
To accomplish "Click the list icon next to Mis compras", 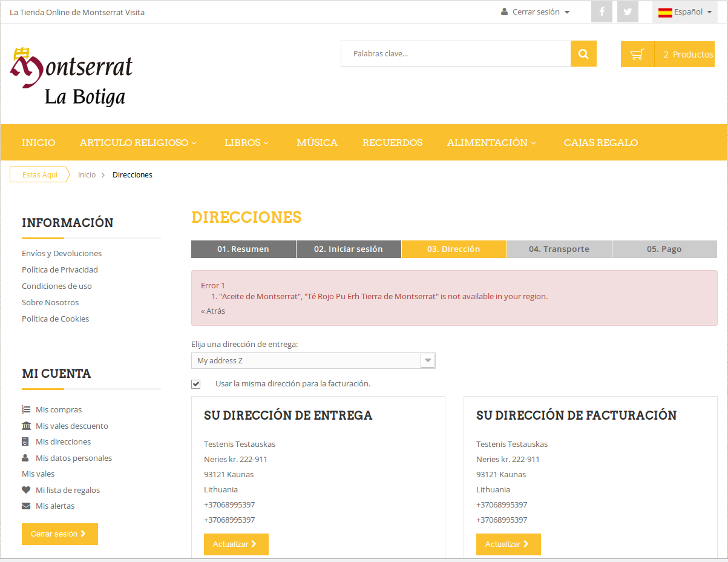I will pyautogui.click(x=26, y=409).
